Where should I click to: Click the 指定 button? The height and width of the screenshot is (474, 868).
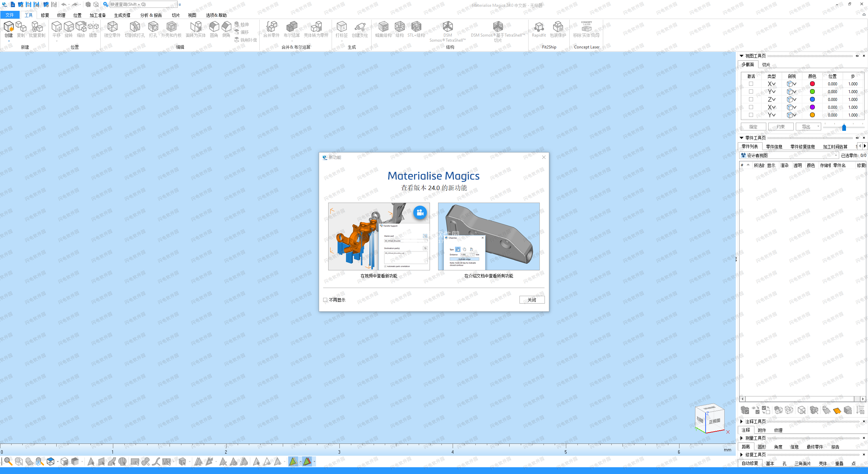pyautogui.click(x=753, y=126)
